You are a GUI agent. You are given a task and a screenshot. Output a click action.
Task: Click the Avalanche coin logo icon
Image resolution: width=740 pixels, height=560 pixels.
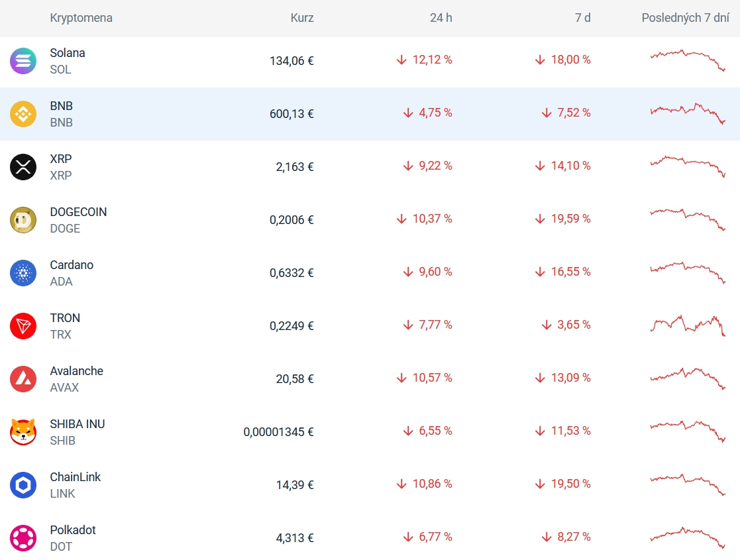coord(23,379)
